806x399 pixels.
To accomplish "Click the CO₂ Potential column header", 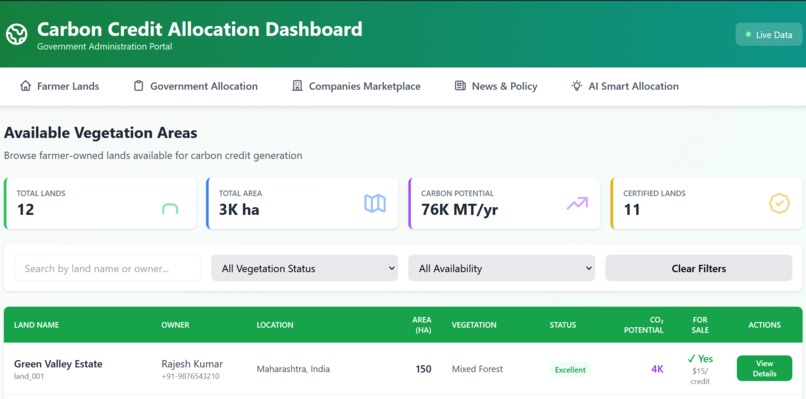I will 644,325.
